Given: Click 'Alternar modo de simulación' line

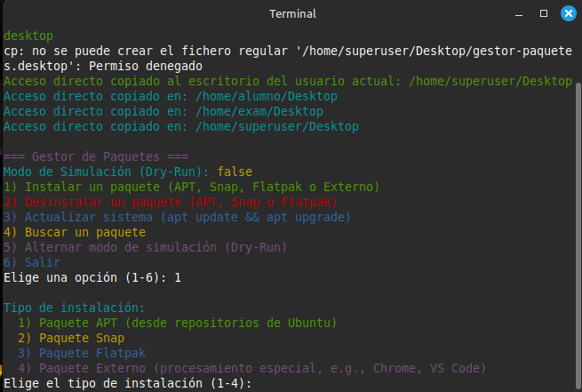Looking at the screenshot, I should click(x=145, y=247).
